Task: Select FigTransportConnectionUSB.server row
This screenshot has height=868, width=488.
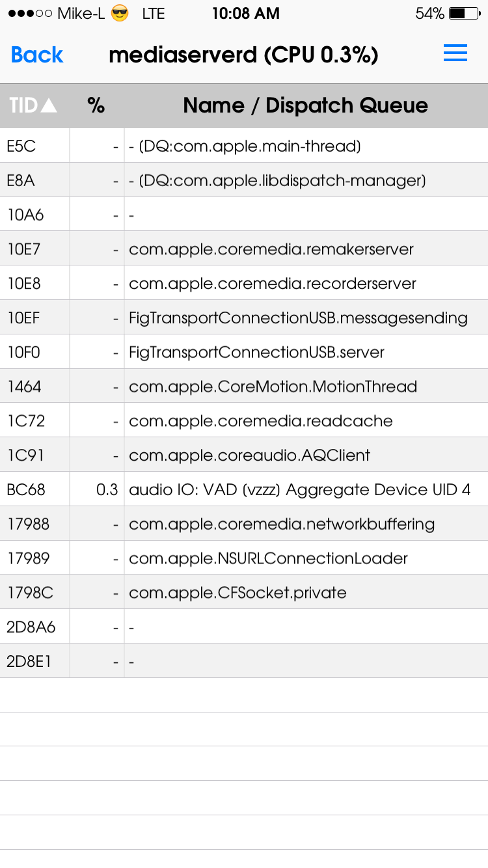Action: pos(244,353)
